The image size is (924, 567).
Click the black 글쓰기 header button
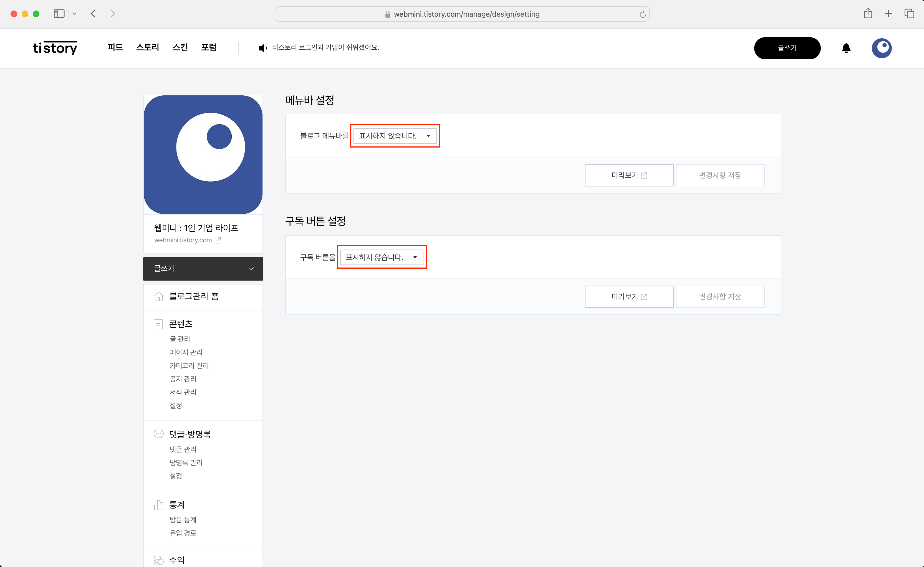coord(787,48)
